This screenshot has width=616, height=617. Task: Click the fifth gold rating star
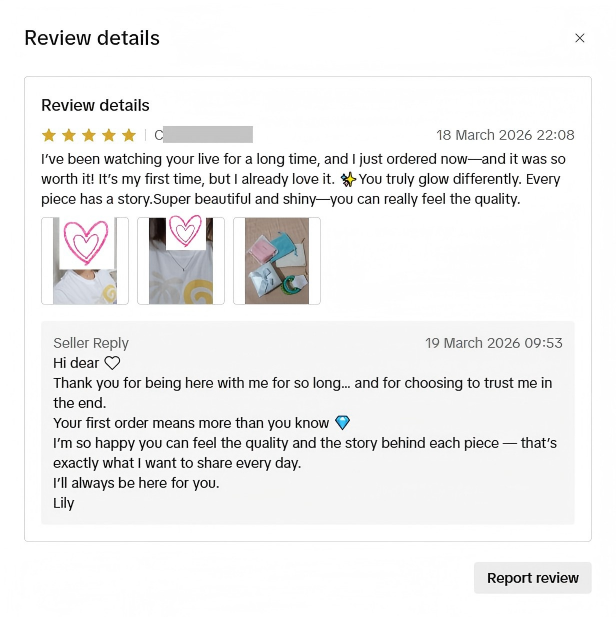pyautogui.click(x=129, y=135)
